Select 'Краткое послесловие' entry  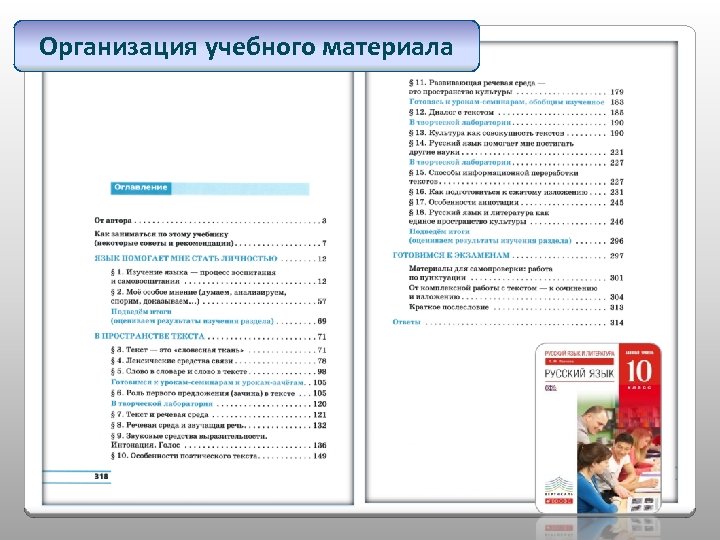(516, 308)
